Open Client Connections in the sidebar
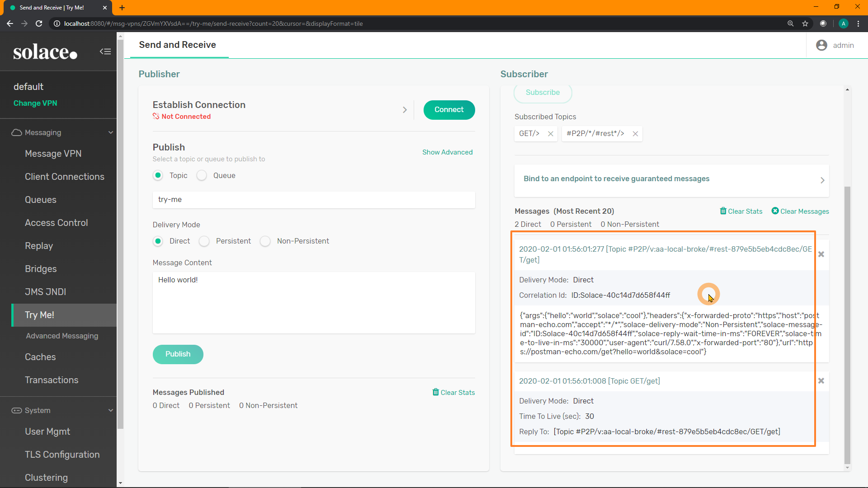Image resolution: width=868 pixels, height=488 pixels. (65, 177)
